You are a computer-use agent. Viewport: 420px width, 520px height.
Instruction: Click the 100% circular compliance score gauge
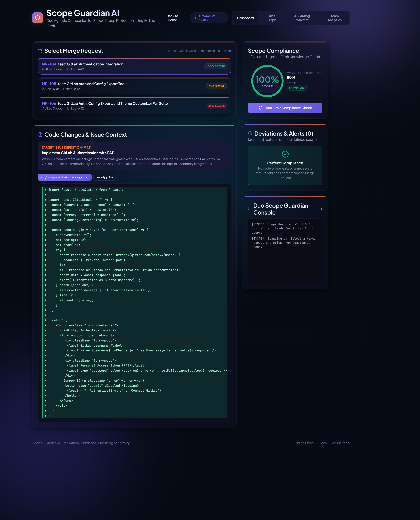[267, 81]
